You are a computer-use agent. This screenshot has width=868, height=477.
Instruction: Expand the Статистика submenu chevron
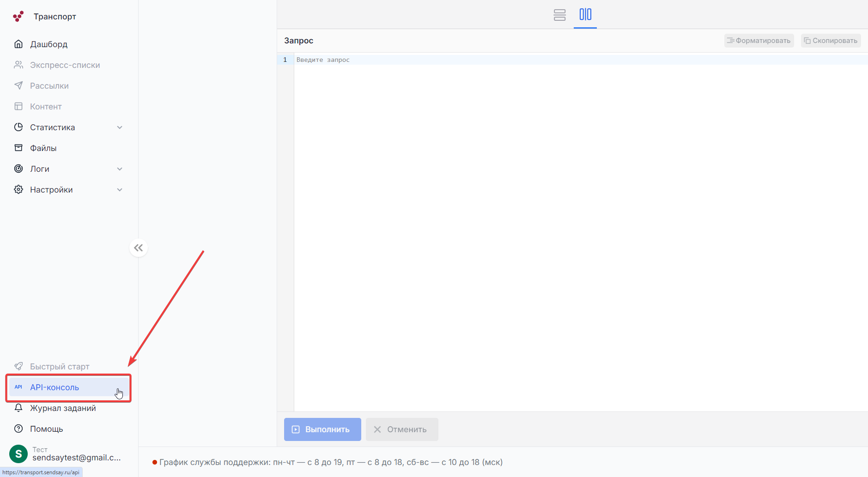(120, 127)
